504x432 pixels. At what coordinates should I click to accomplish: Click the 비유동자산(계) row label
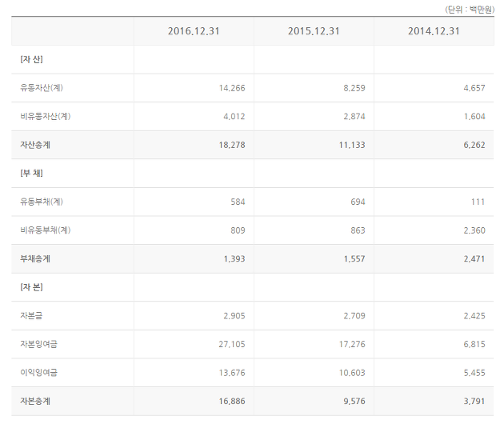pyautogui.click(x=46, y=116)
